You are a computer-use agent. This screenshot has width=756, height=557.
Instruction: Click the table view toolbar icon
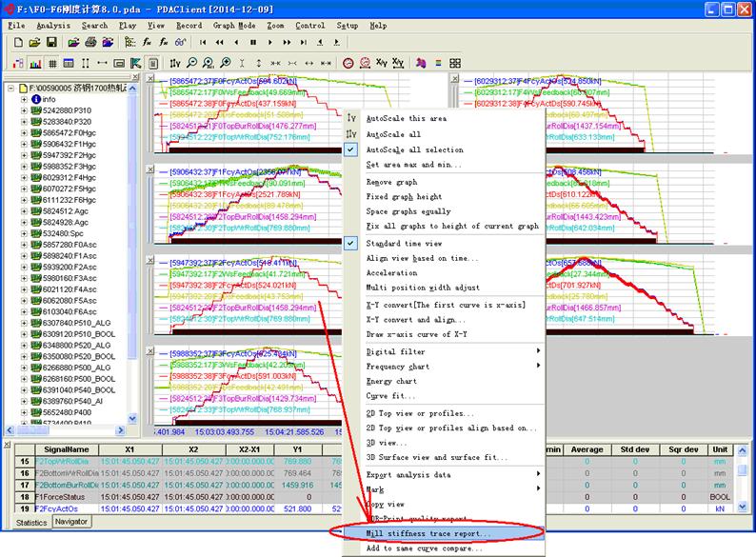tap(69, 63)
